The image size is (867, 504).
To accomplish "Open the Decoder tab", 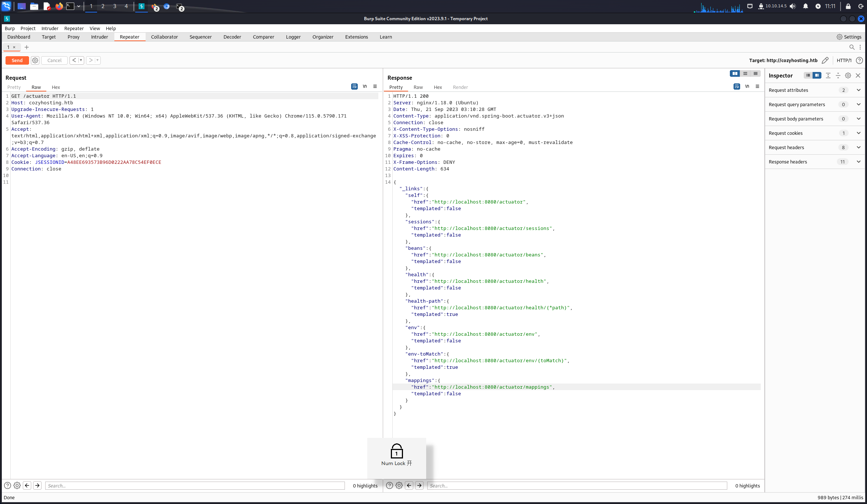I will [232, 37].
